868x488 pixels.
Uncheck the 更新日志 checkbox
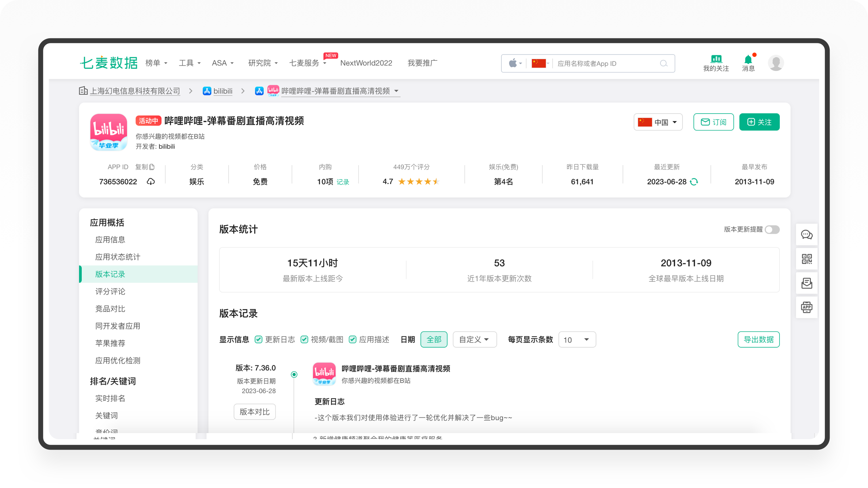click(x=258, y=340)
